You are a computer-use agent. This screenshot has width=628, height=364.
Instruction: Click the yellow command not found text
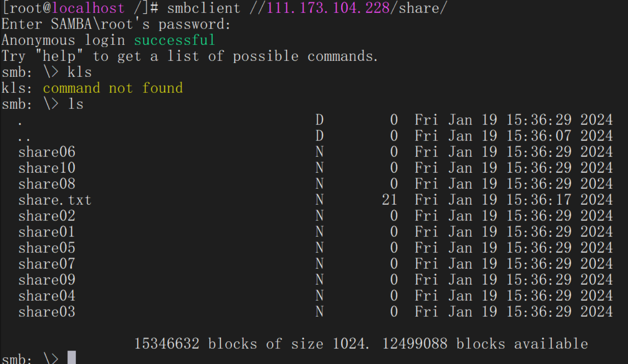point(113,88)
